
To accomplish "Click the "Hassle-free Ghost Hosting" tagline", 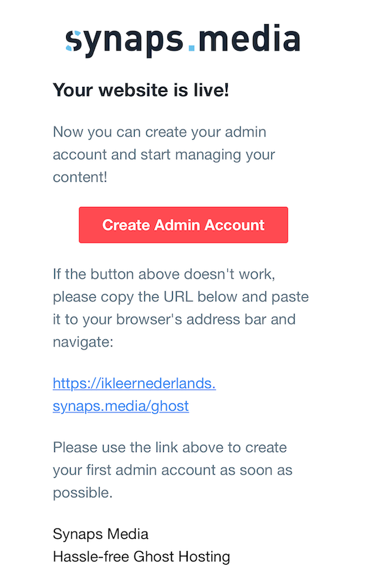I will point(141,556).
